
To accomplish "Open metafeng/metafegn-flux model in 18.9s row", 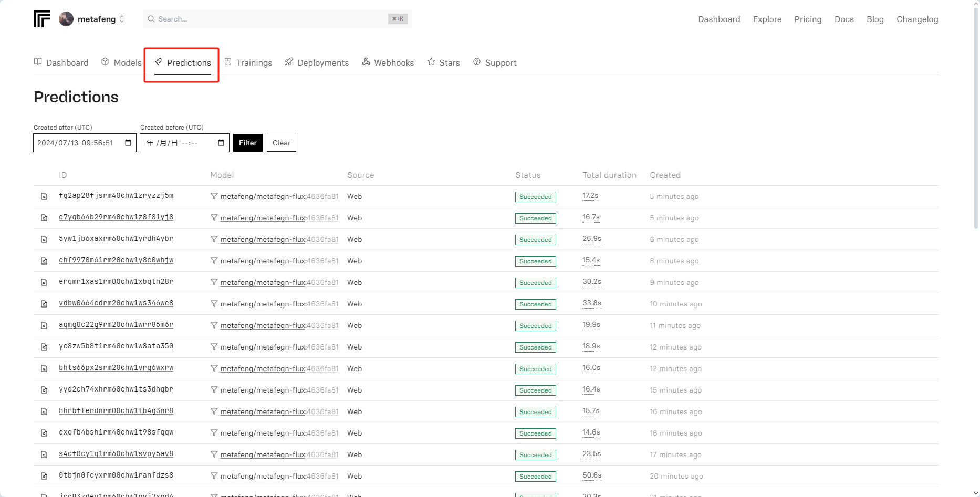I will pos(279,347).
